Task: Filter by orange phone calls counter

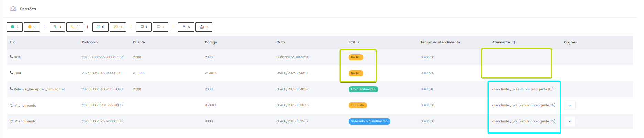Action: pyautogui.click(x=75, y=27)
